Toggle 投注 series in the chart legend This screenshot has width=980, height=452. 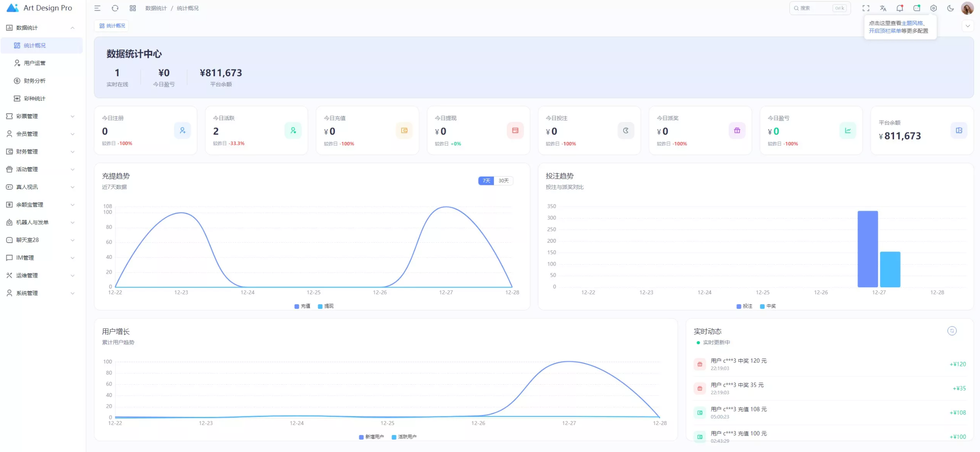[745, 306]
